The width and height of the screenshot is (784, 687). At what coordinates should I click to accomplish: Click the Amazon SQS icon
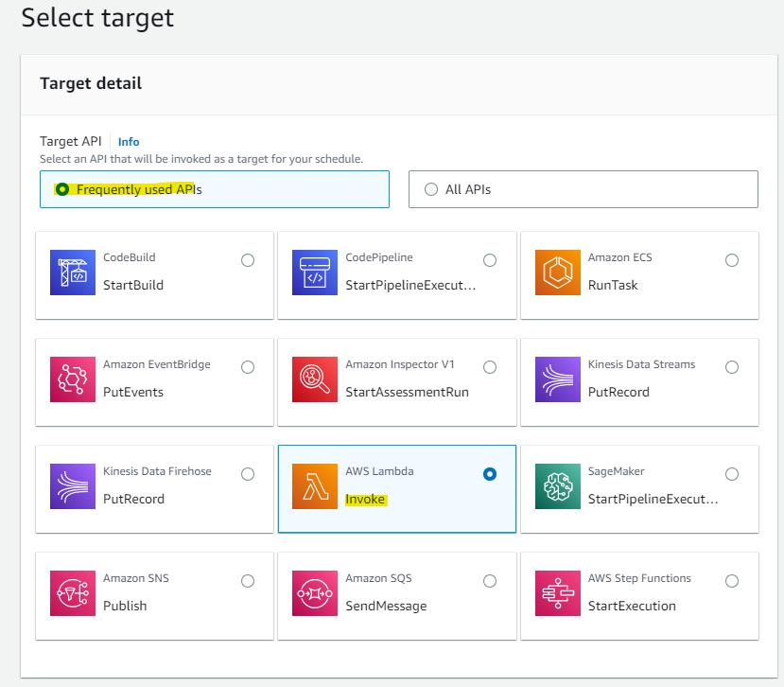315,593
